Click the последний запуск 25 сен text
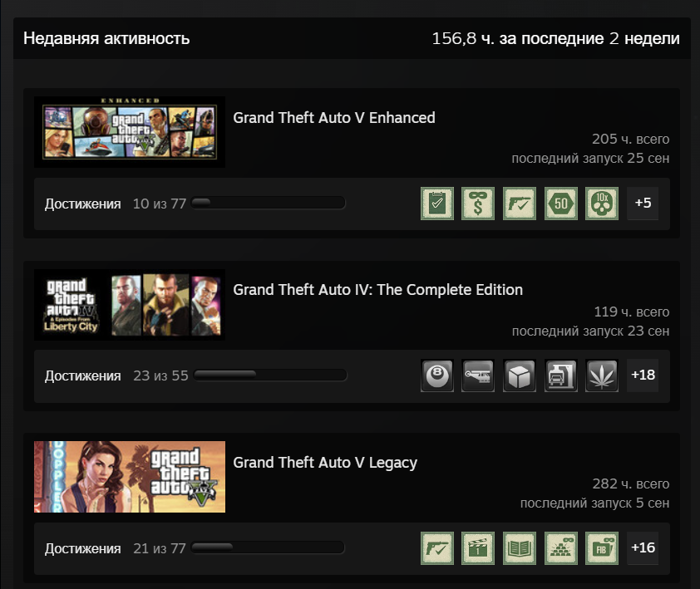Image resolution: width=700 pixels, height=589 pixels. pos(590,159)
